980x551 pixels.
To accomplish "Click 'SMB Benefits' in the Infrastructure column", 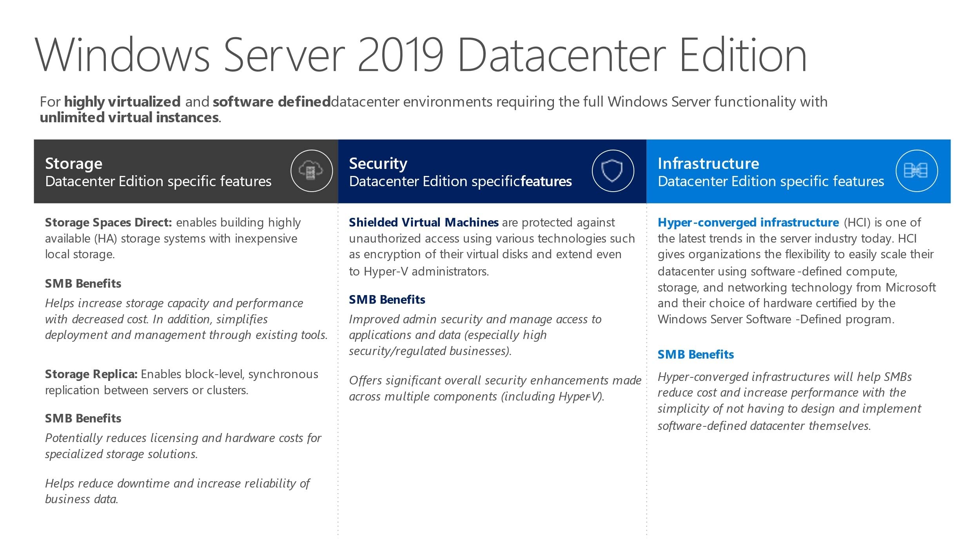I will coord(696,354).
